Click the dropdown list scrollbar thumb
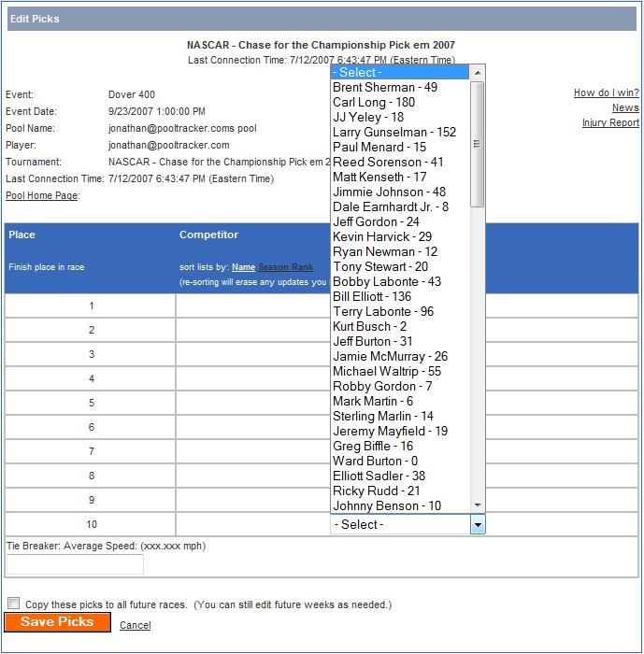The height and width of the screenshot is (654, 644). click(x=477, y=144)
